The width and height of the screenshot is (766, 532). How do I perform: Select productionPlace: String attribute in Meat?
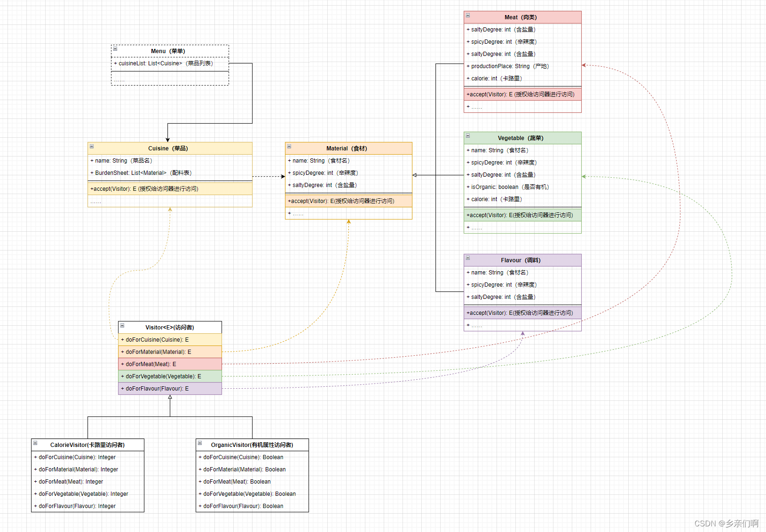pyautogui.click(x=523, y=66)
